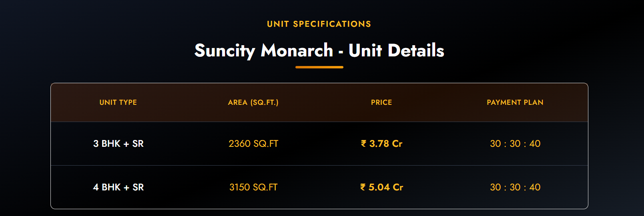Click the rupee symbol beside 5.04 Cr
Viewport: 644px width, 216px height.
363,187
